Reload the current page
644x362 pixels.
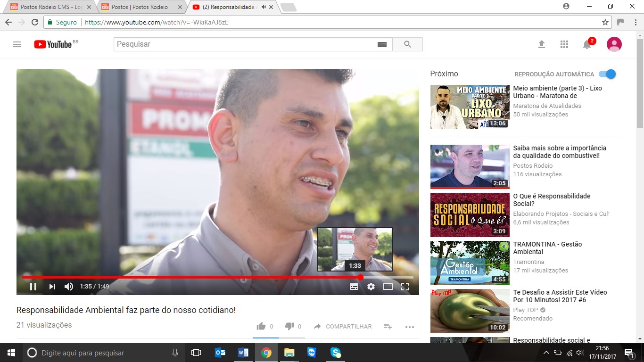click(x=35, y=22)
